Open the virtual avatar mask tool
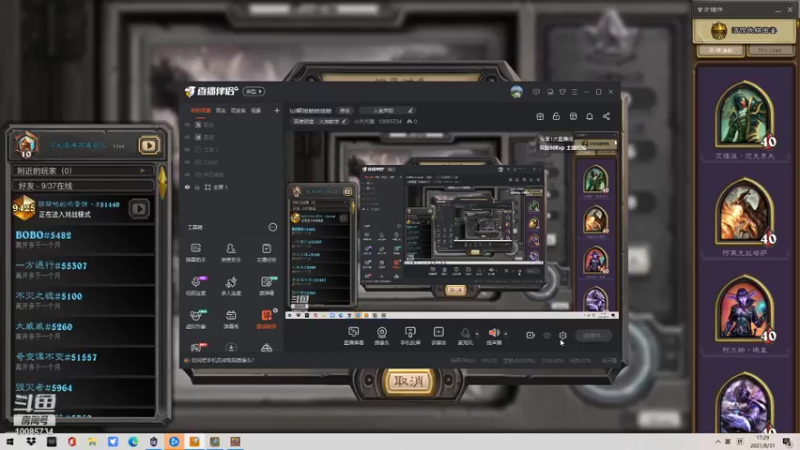The image size is (800, 450). coord(195,319)
